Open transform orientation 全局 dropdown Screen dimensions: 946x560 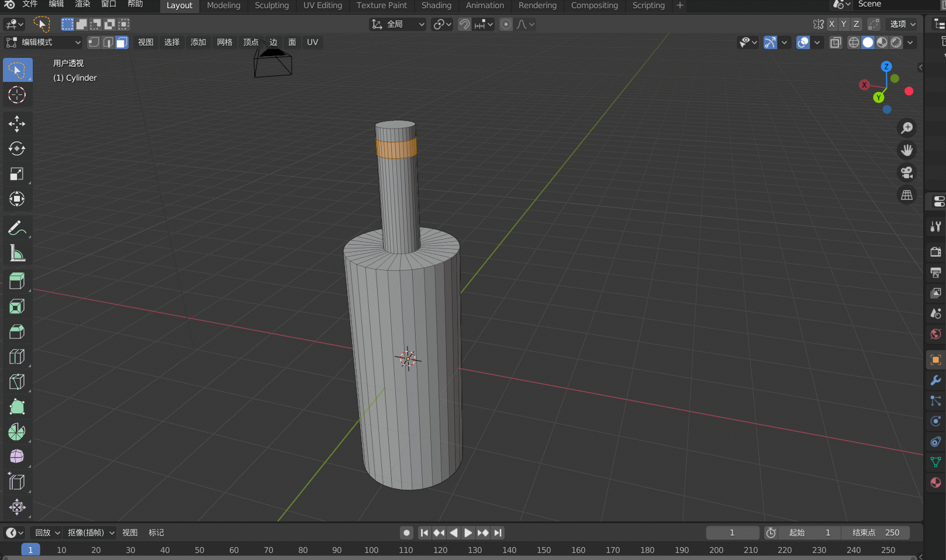(x=398, y=24)
